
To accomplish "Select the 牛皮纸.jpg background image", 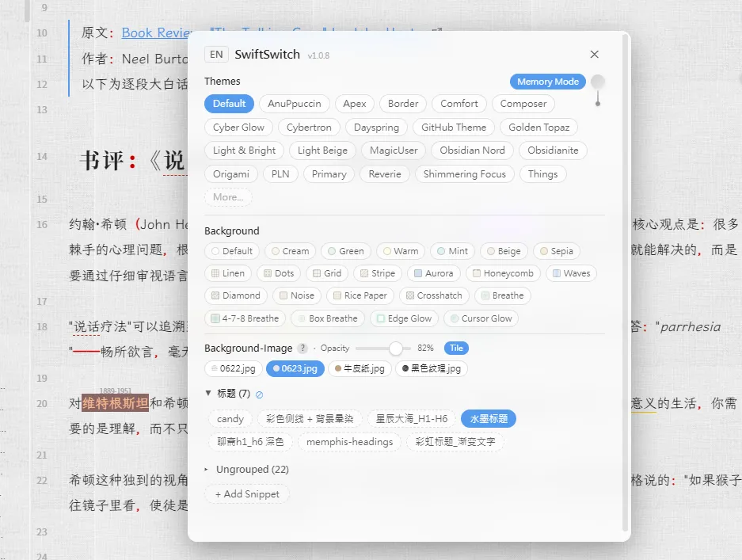I will click(x=360, y=368).
